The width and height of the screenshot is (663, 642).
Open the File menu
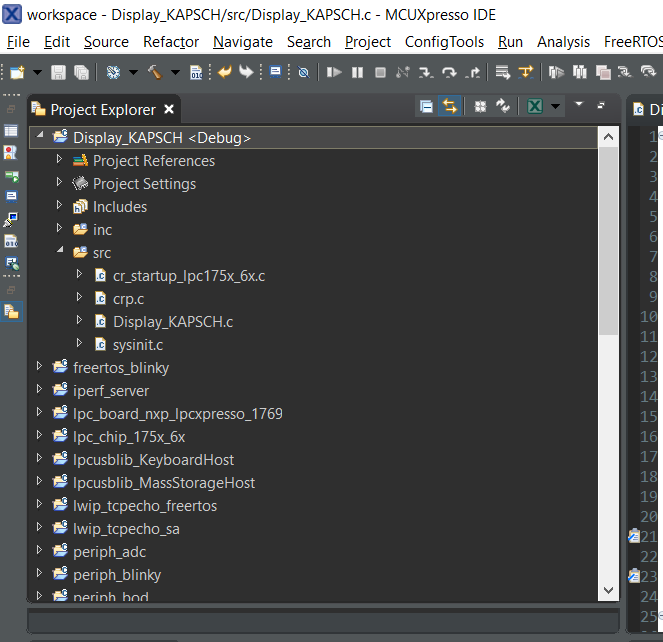click(x=18, y=42)
